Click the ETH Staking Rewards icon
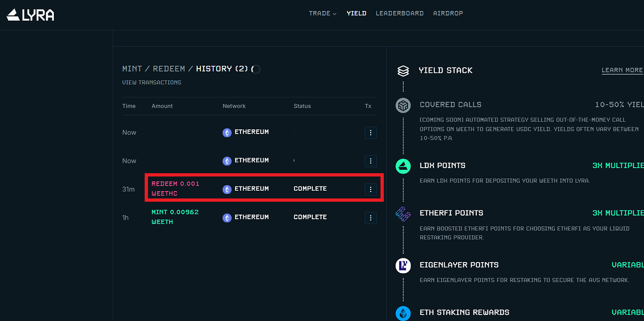This screenshot has height=321, width=644. coord(403,313)
